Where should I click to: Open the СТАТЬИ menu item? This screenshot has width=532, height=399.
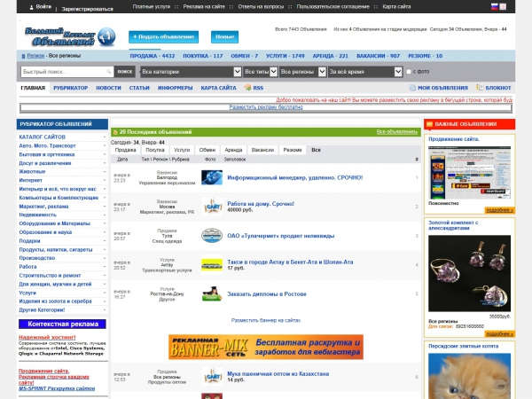coord(139,88)
